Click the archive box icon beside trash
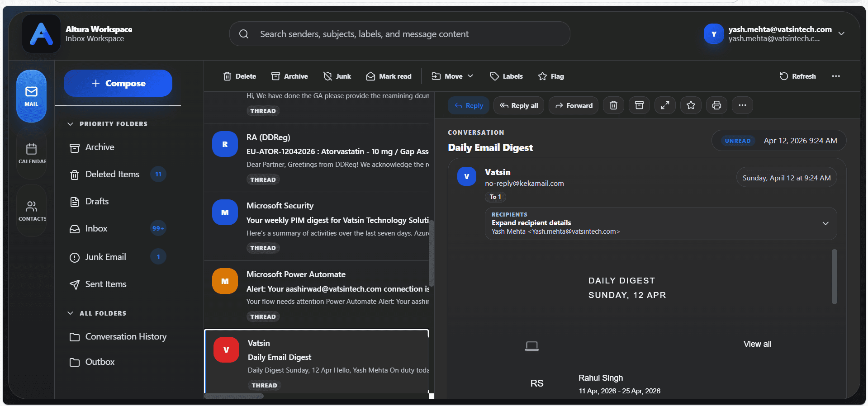 tap(639, 105)
